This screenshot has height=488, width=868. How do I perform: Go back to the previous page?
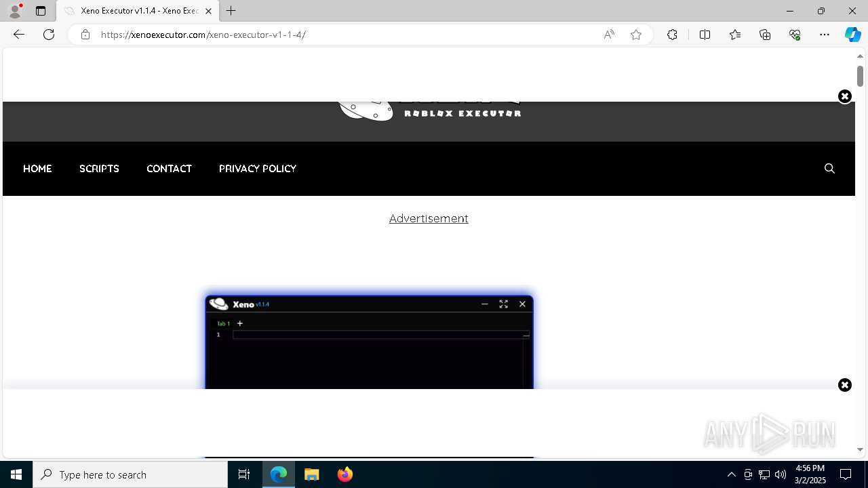tap(19, 35)
